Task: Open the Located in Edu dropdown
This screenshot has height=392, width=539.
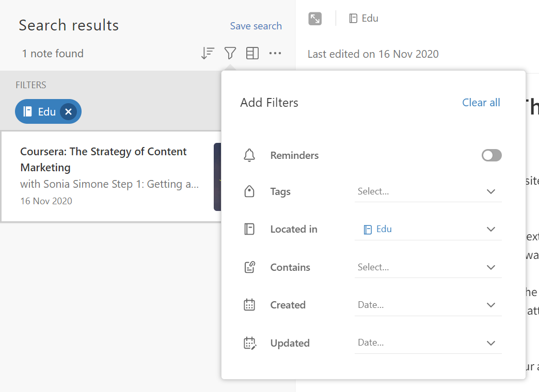Action: (x=428, y=229)
